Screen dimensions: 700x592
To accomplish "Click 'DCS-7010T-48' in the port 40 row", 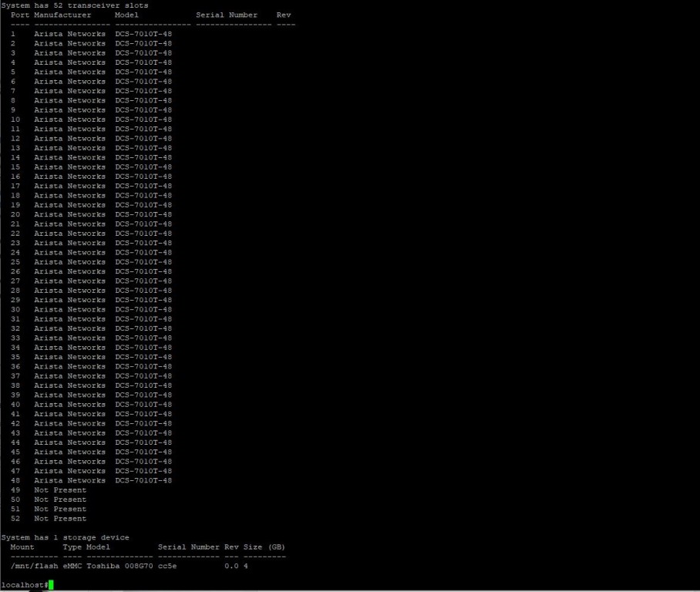I will 143,405.
